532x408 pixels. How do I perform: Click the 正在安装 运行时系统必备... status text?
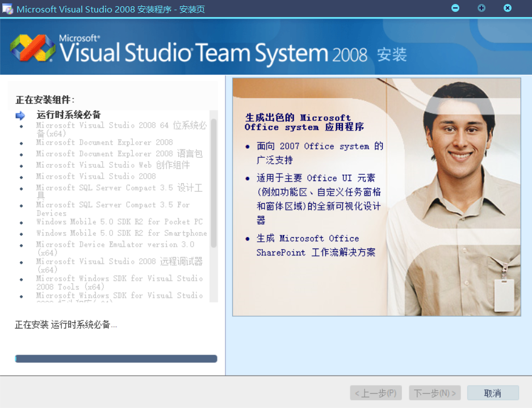click(x=66, y=325)
